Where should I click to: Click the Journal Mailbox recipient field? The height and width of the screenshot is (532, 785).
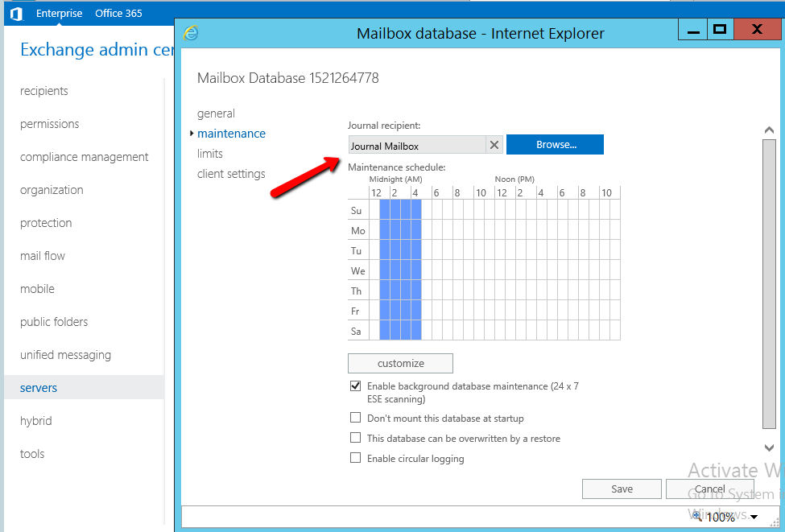click(x=416, y=146)
